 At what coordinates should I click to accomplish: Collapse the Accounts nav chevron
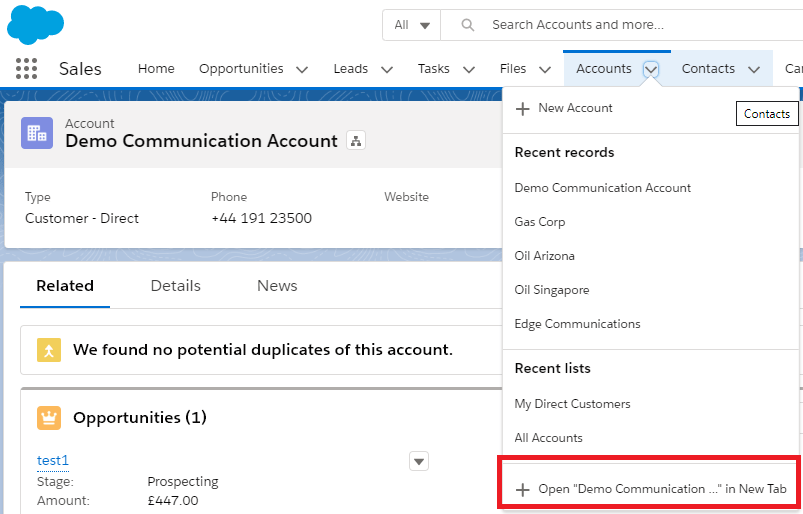(x=651, y=69)
